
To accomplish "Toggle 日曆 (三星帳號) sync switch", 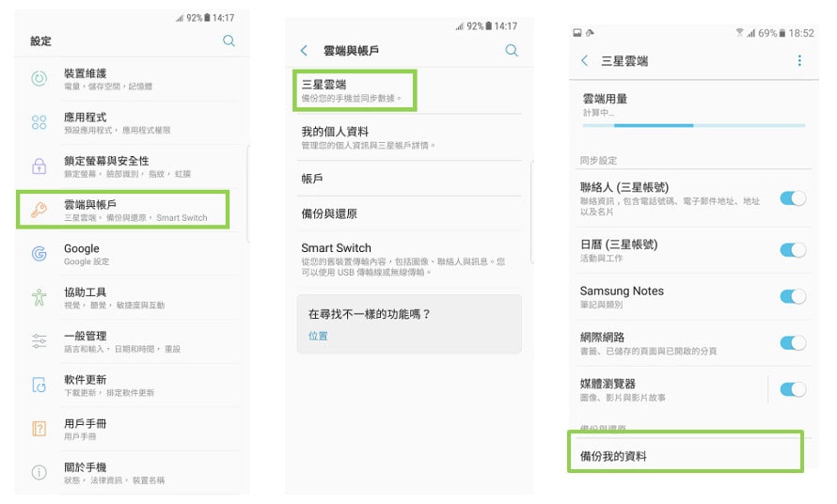I will pyautogui.click(x=793, y=250).
